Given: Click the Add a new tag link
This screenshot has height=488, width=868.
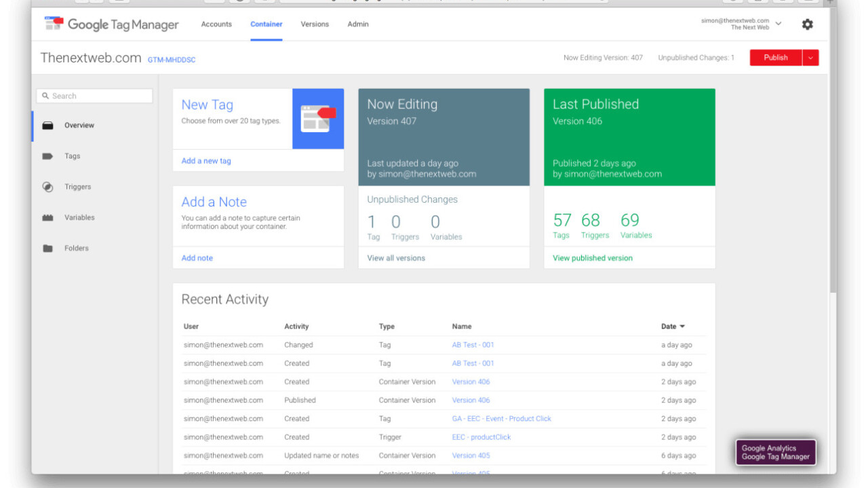Looking at the screenshot, I should coord(206,161).
